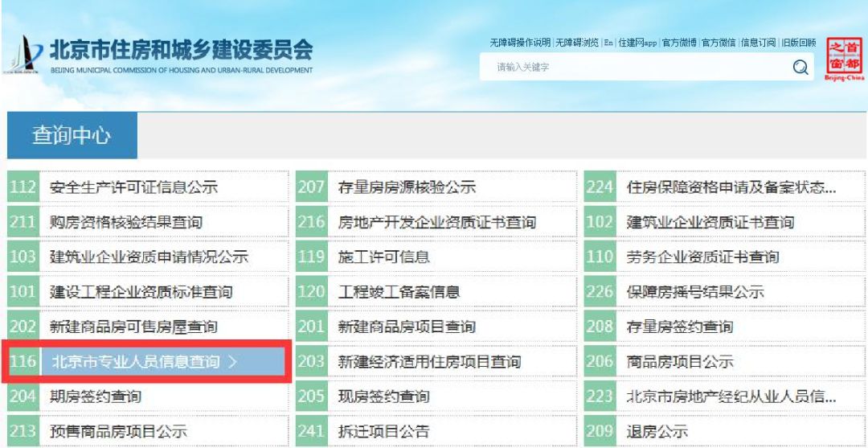Open 房地产开发企业资质证书查询
868x448 pixels.
(437, 222)
